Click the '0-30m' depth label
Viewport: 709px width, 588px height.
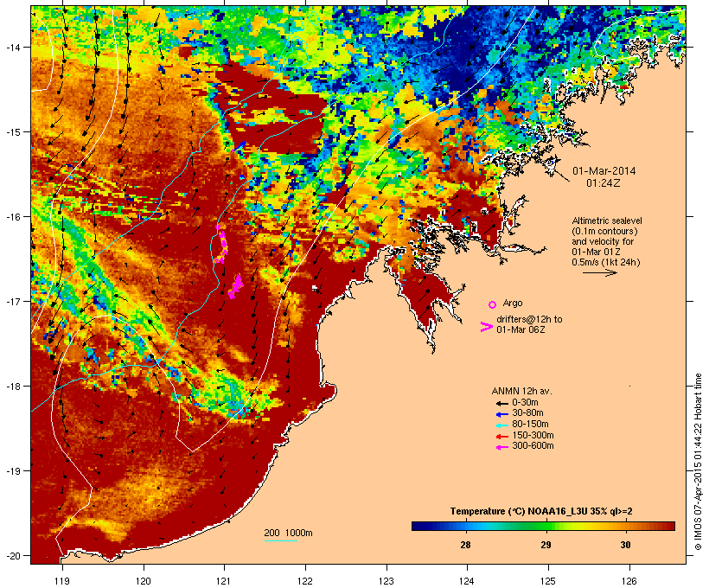(x=525, y=403)
